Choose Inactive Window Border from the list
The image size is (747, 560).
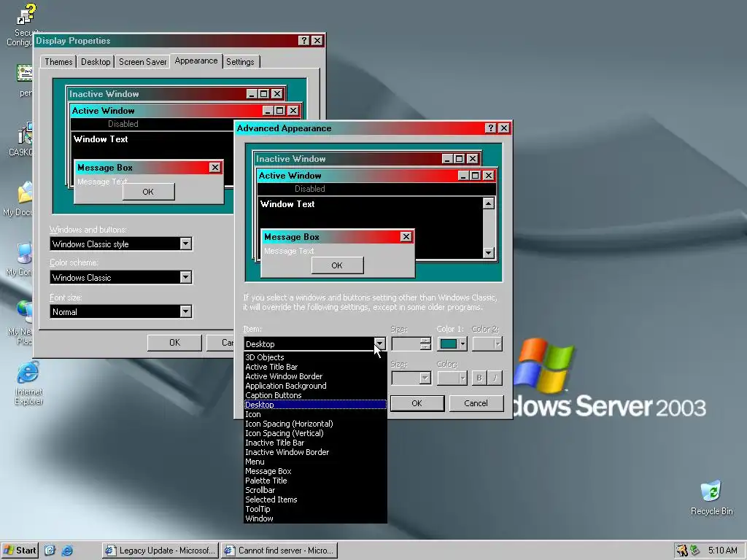coord(315,452)
